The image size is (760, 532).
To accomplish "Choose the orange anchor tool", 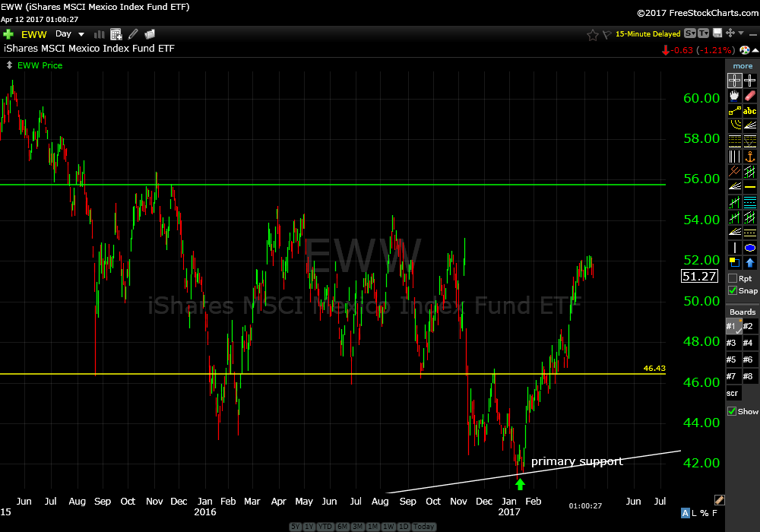I will coord(750,156).
